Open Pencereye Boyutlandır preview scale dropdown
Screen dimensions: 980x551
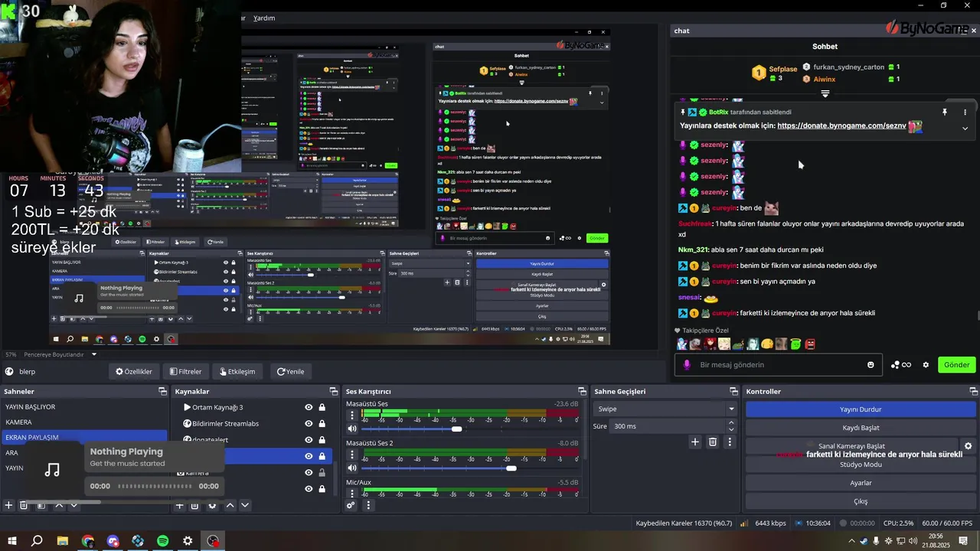pos(60,354)
